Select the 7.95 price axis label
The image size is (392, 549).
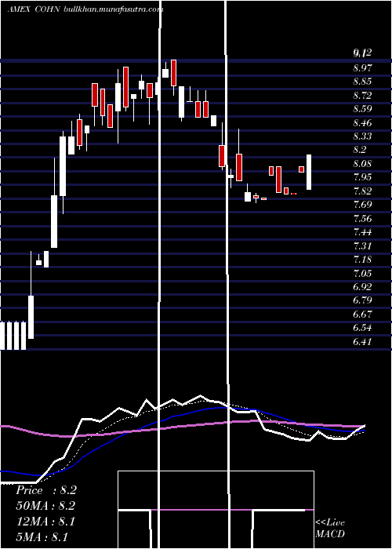point(362,176)
